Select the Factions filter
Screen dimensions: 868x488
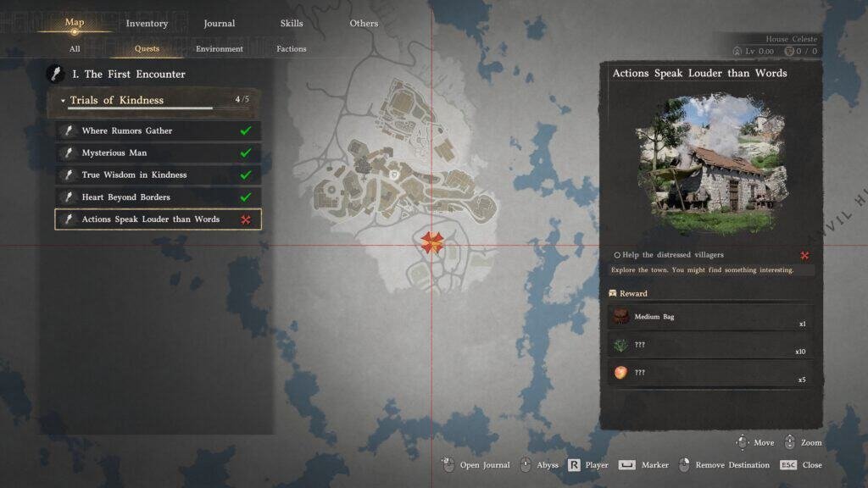pos(291,49)
